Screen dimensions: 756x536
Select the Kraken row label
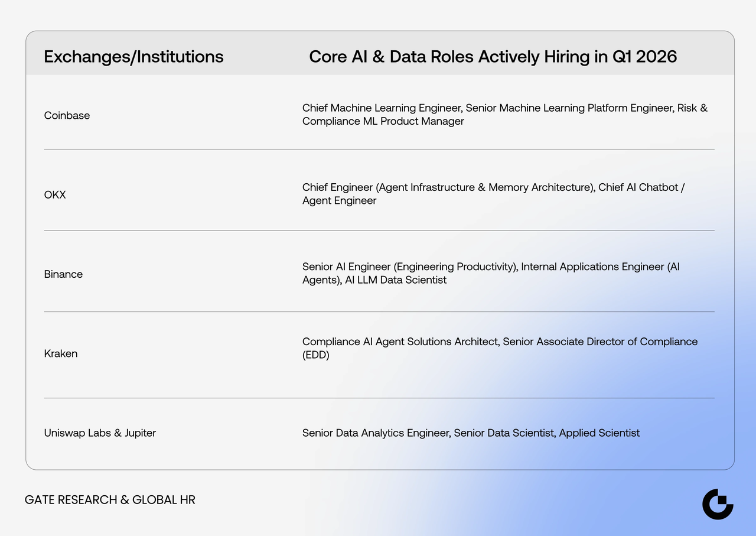(61, 353)
